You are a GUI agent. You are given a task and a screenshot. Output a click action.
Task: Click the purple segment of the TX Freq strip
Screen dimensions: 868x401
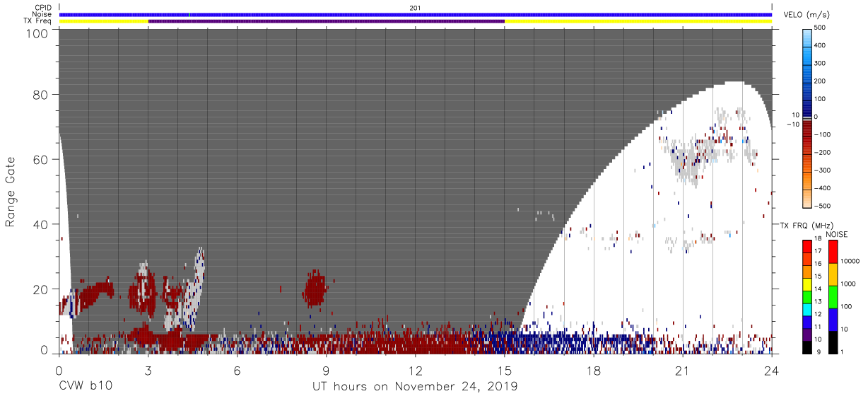coord(327,21)
